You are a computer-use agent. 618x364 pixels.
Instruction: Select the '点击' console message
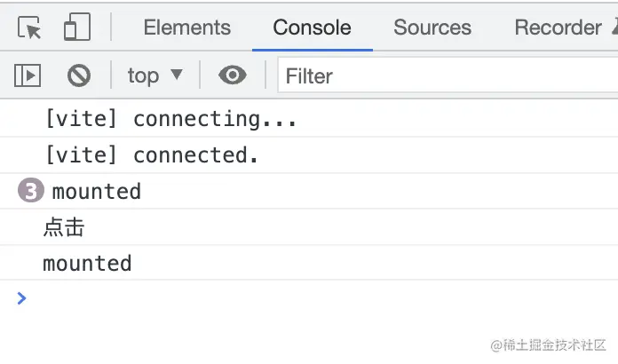coord(309,227)
